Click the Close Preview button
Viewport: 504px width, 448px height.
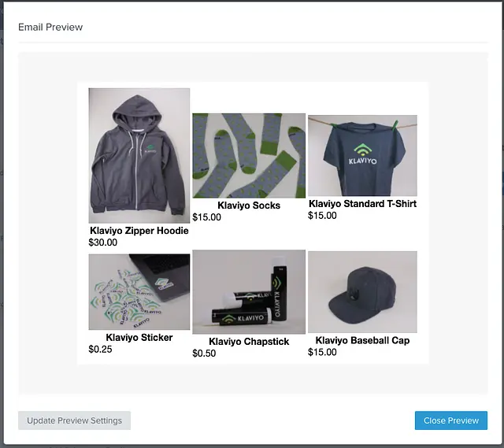tap(450, 420)
